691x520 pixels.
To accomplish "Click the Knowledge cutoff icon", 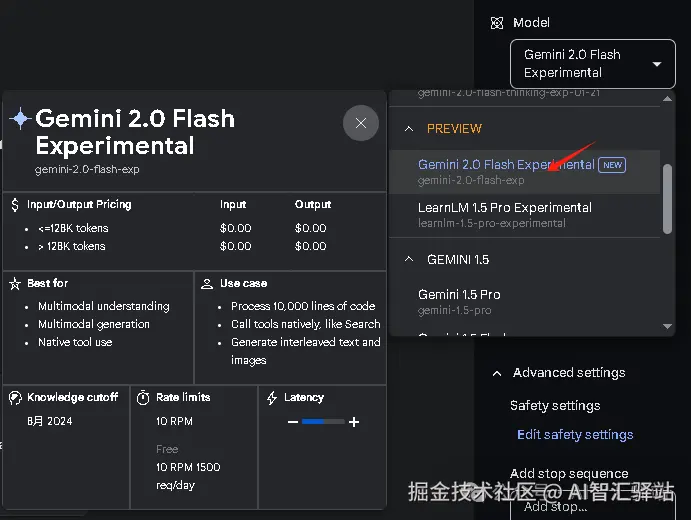I will pos(14,398).
